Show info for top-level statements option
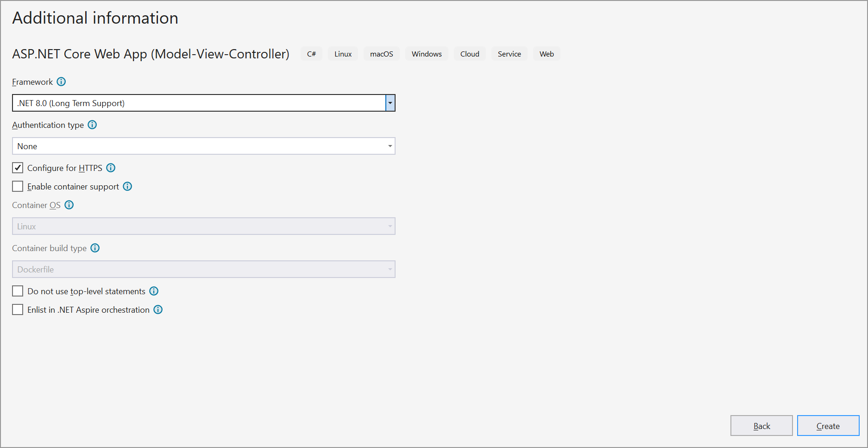The height and width of the screenshot is (448, 868). pyautogui.click(x=154, y=291)
